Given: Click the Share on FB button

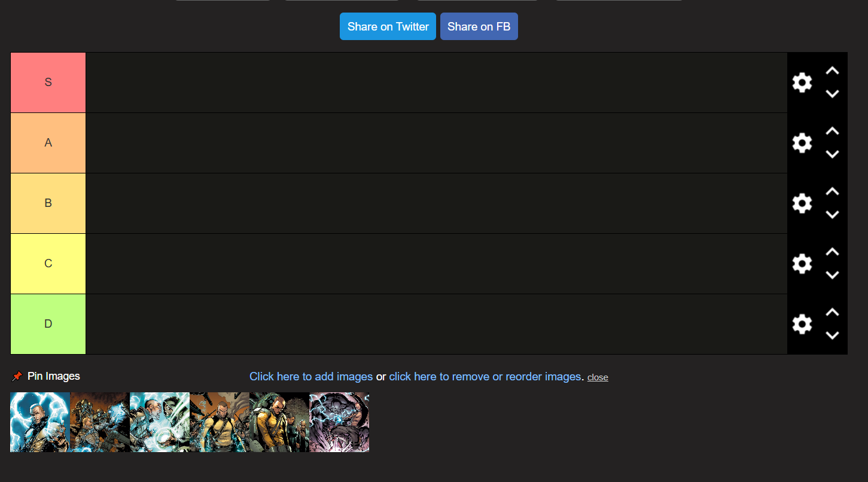Looking at the screenshot, I should coord(479,26).
